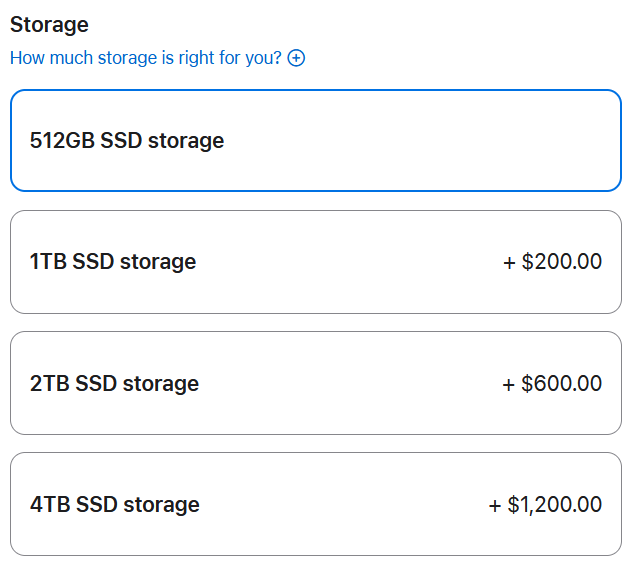The height and width of the screenshot is (579, 641).
Task: Click the "2TB SSD storage" label text
Action: 114,383
